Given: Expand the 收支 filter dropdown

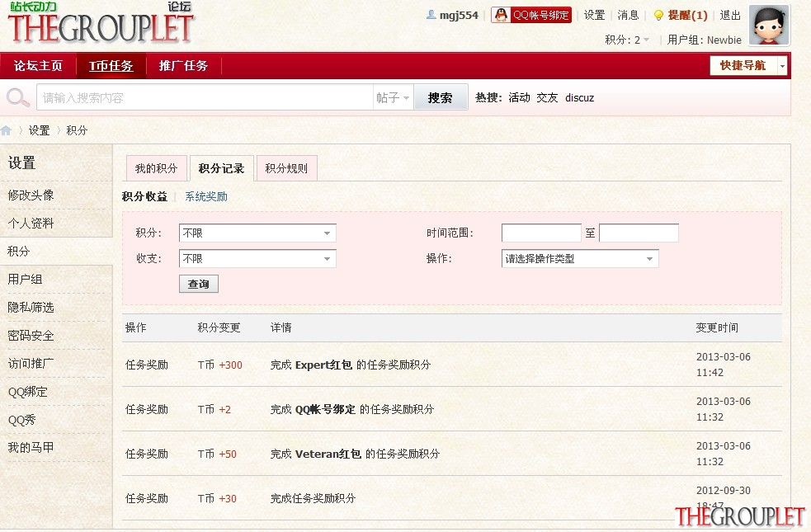Looking at the screenshot, I should [x=257, y=258].
